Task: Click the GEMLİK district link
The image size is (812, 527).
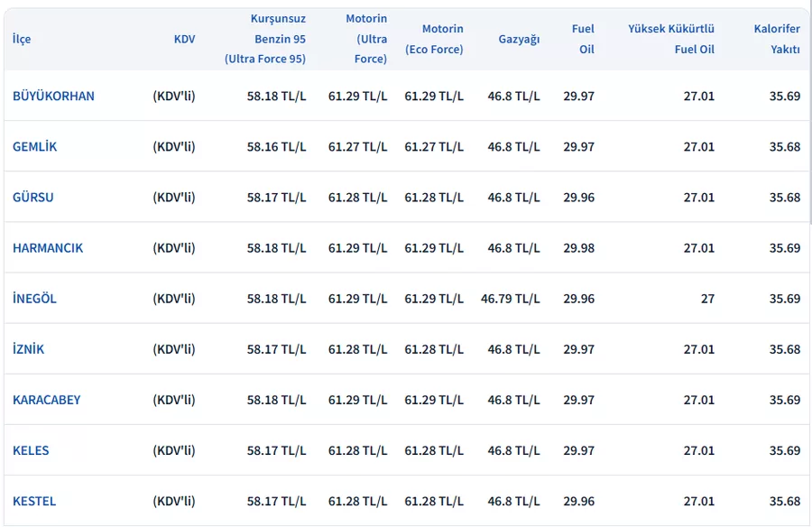Action: (x=34, y=146)
